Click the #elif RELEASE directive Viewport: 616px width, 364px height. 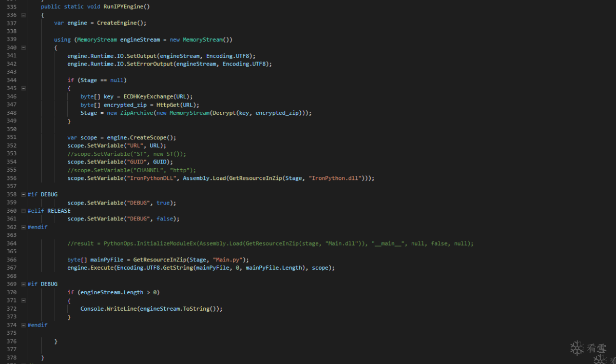[49, 211]
